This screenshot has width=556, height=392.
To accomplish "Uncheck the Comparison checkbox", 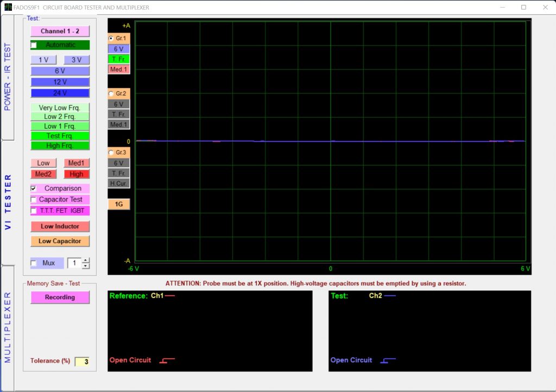I will pos(34,188).
